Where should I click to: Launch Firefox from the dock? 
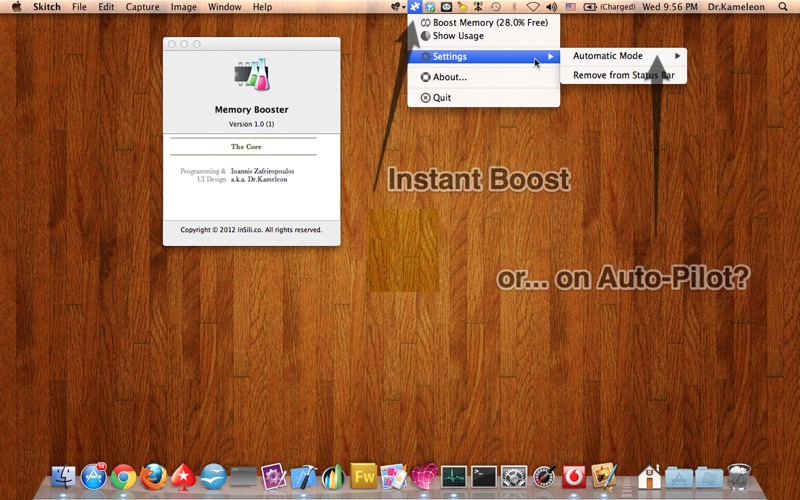coord(154,477)
